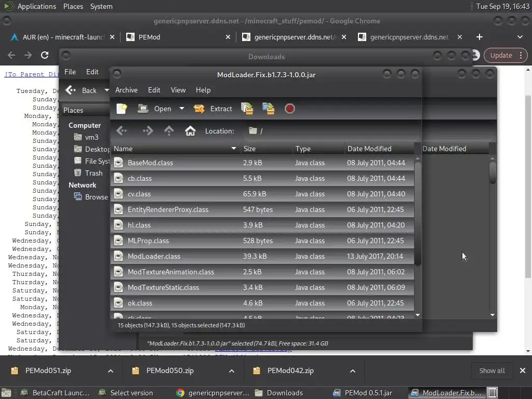
Task: Go up one level in the archive
Action: click(169, 130)
